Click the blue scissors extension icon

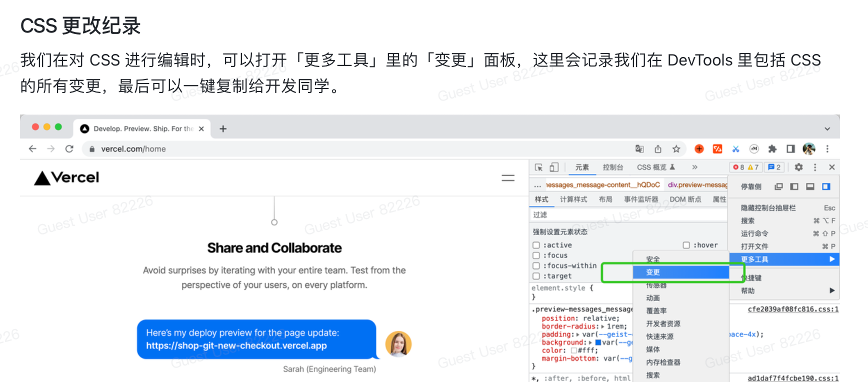[x=735, y=148]
